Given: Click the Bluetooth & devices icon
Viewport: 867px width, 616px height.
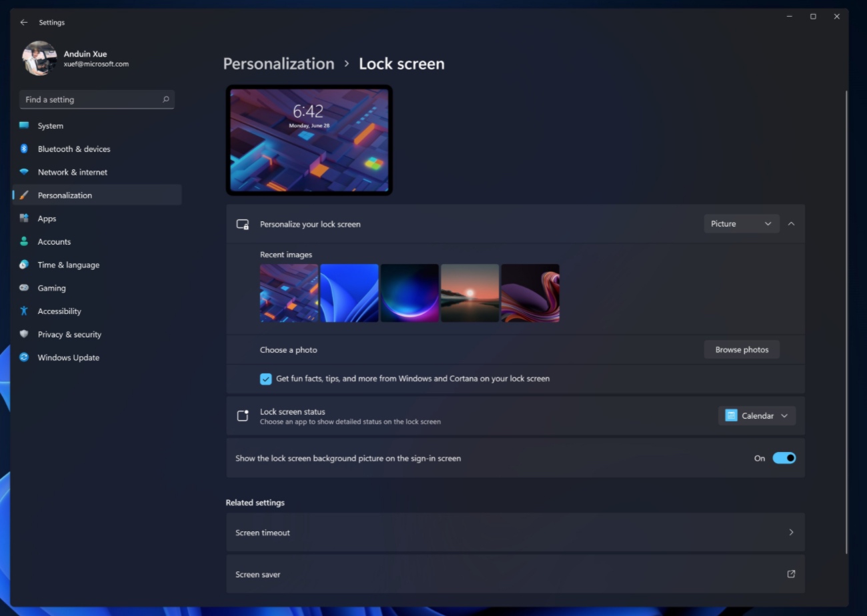Looking at the screenshot, I should pos(24,149).
